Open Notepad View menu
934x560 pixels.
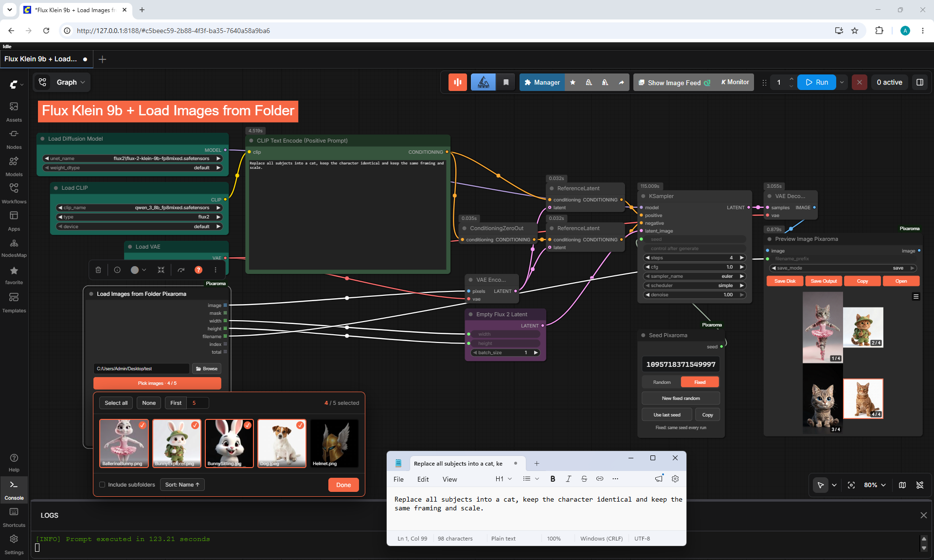click(449, 479)
